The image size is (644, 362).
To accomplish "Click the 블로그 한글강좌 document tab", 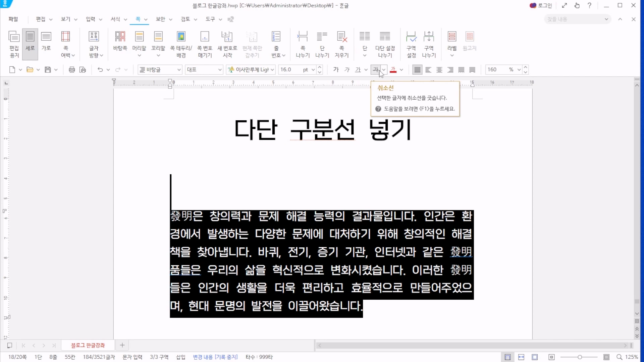I will [88, 345].
